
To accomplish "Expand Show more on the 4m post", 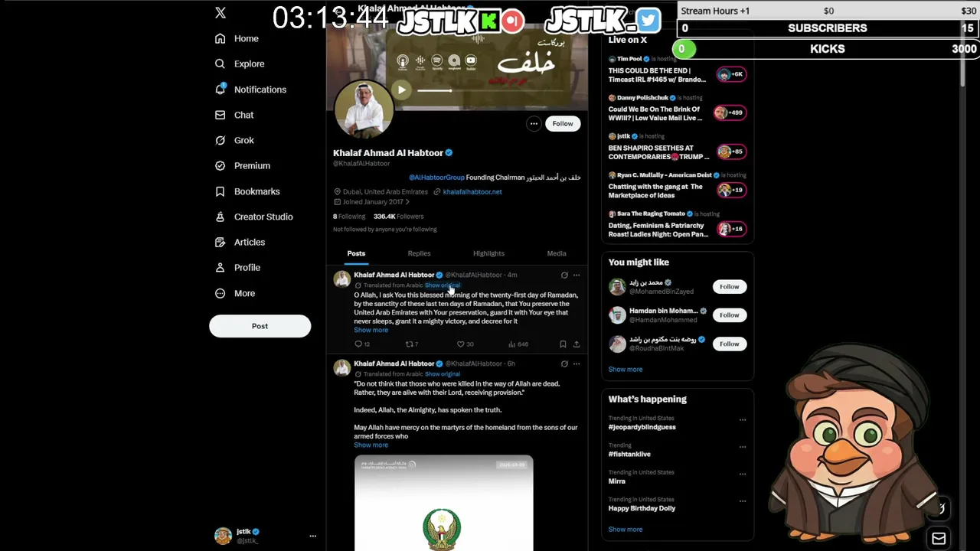I will pos(371,330).
